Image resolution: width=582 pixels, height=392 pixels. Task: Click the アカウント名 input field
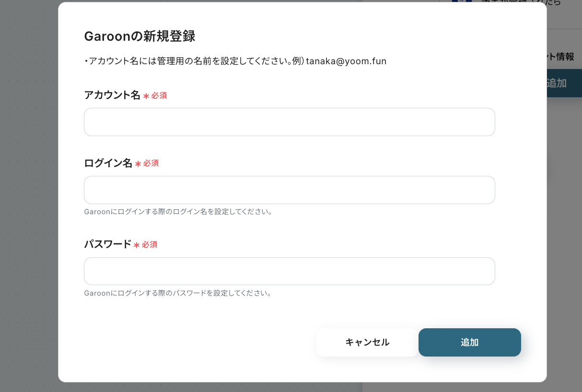tap(289, 122)
